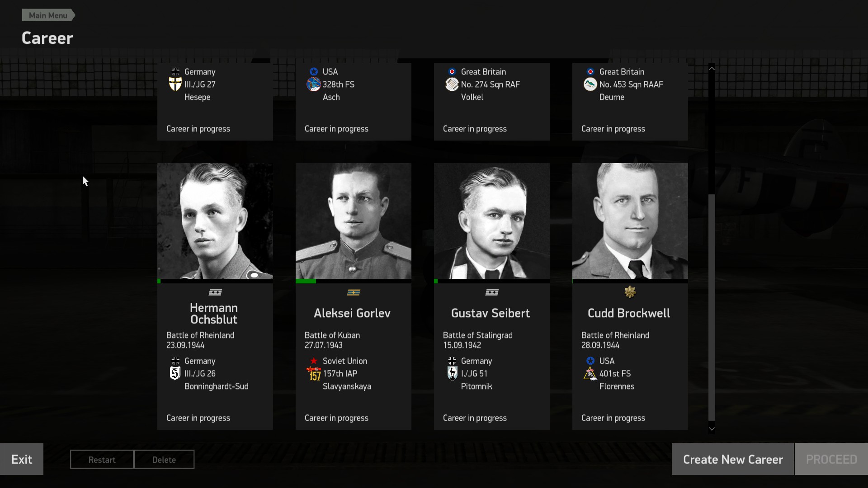Click 'Battle of Kuban' text
The height and width of the screenshot is (488, 868).
point(332,335)
